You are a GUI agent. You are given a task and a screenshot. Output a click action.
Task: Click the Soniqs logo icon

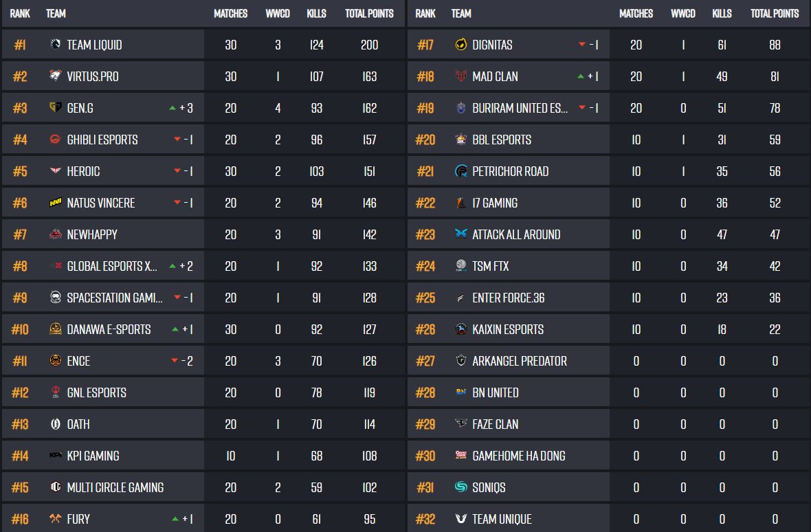click(x=461, y=487)
